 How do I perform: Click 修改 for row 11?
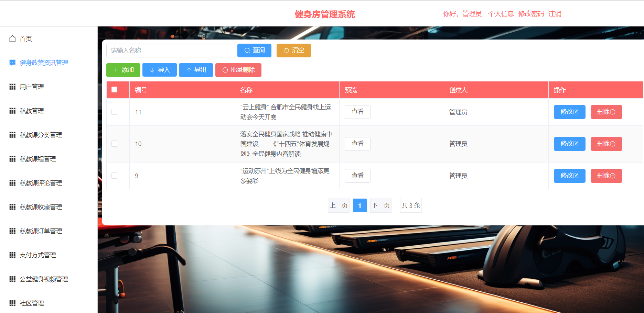569,112
